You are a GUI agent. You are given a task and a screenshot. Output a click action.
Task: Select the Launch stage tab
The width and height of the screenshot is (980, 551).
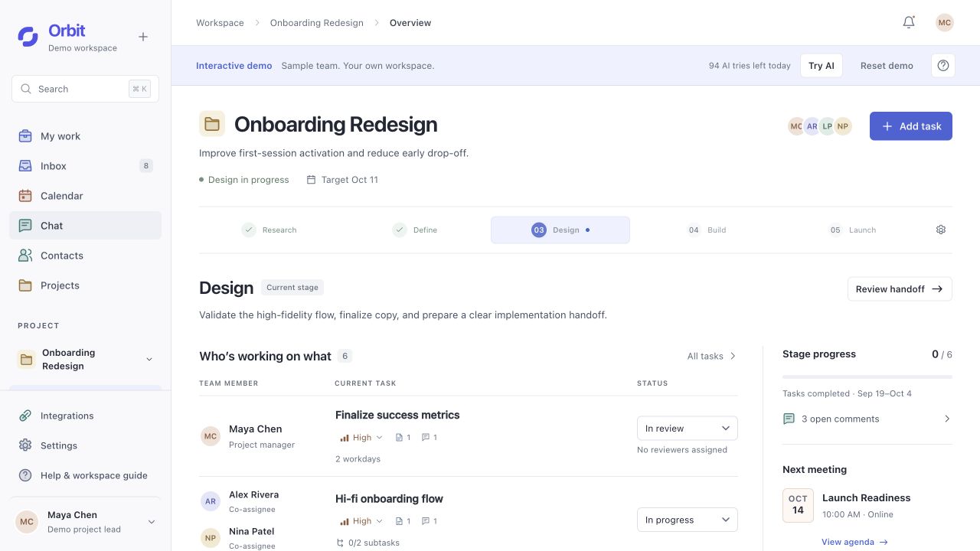click(x=852, y=230)
